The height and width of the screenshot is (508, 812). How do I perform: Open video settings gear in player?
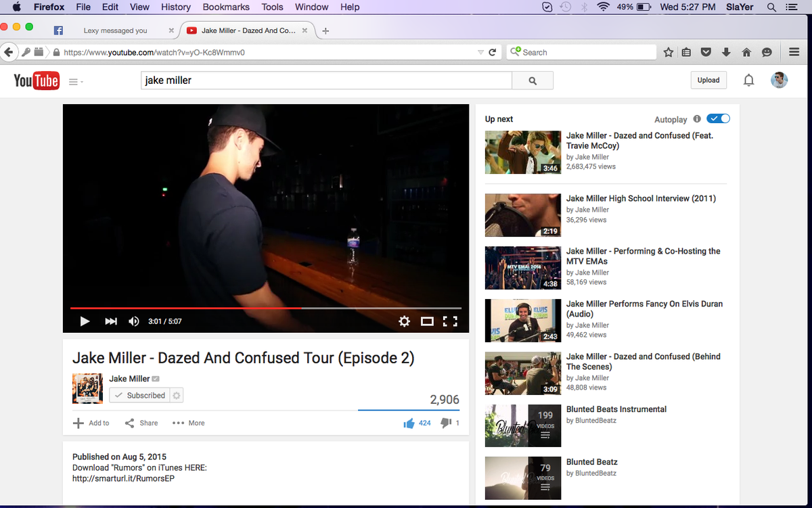click(404, 321)
